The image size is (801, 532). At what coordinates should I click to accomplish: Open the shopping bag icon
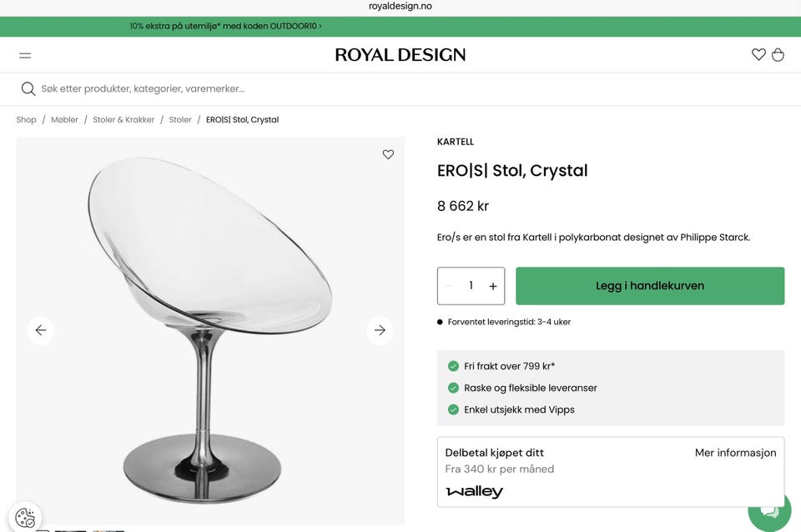click(778, 55)
